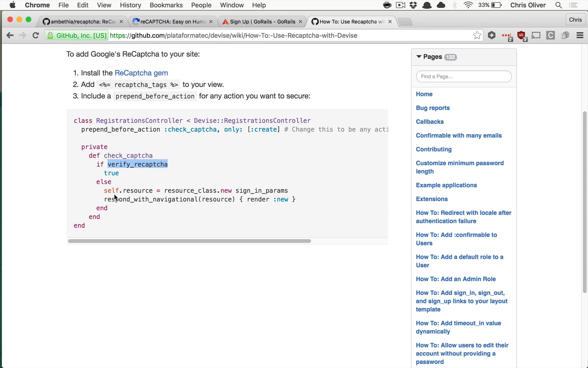588x368 pixels.
Task: Open Customize minimum password length page
Action: coord(460,167)
